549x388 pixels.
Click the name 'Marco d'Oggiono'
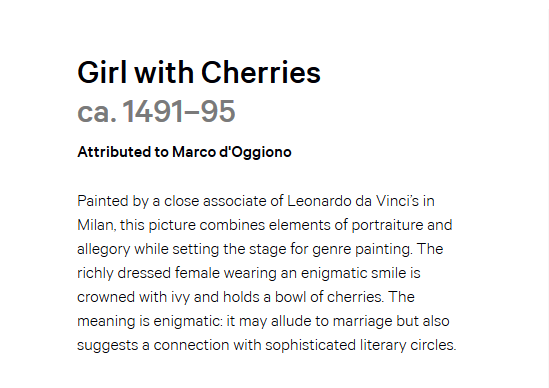click(x=232, y=152)
